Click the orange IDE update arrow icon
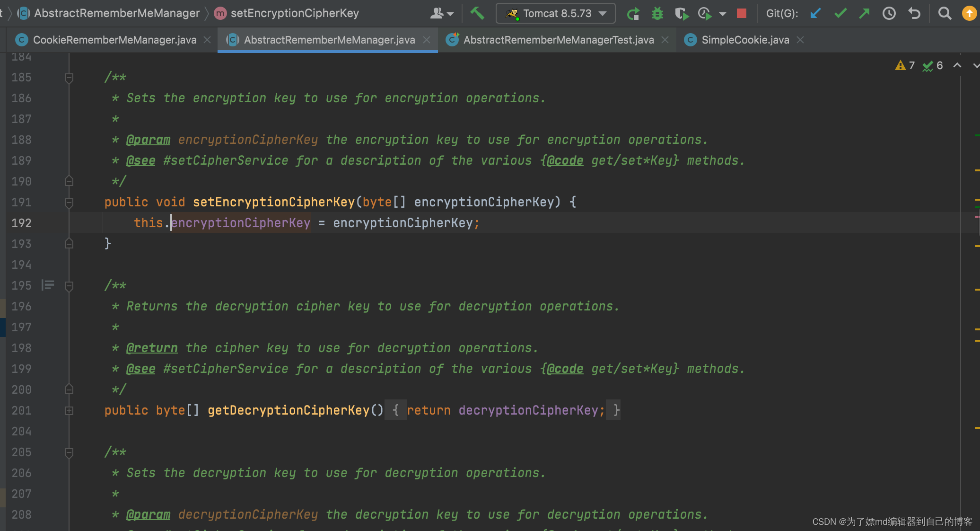Screen dimensions: 980x531 pyautogui.click(x=969, y=14)
